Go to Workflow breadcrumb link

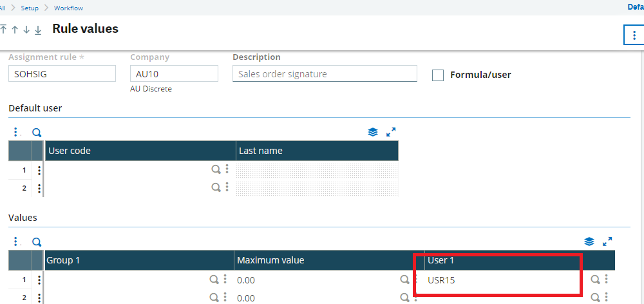coord(68,8)
